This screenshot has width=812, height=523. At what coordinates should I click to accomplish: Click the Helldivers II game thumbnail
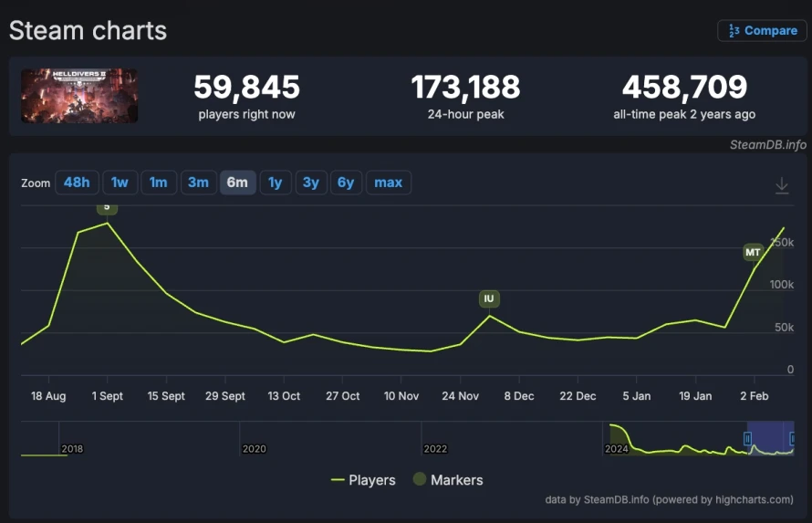(79, 96)
